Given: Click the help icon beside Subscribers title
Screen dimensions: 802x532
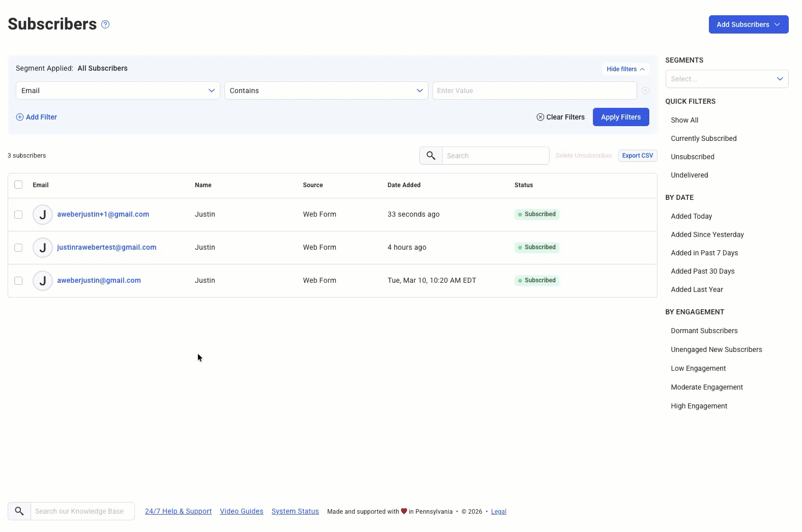Looking at the screenshot, I should pos(105,24).
